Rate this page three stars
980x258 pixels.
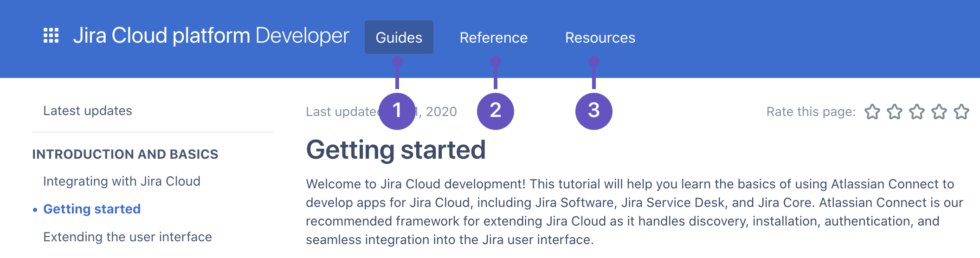917,112
